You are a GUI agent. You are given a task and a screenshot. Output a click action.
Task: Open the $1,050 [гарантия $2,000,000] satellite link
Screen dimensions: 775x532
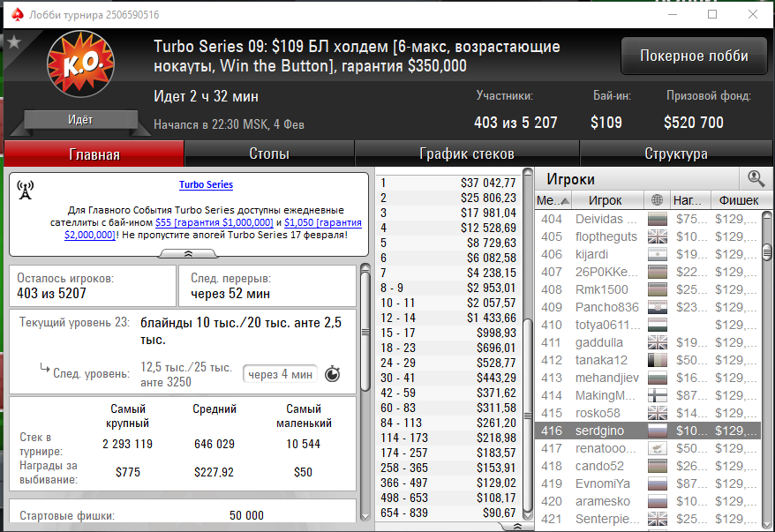click(213, 229)
